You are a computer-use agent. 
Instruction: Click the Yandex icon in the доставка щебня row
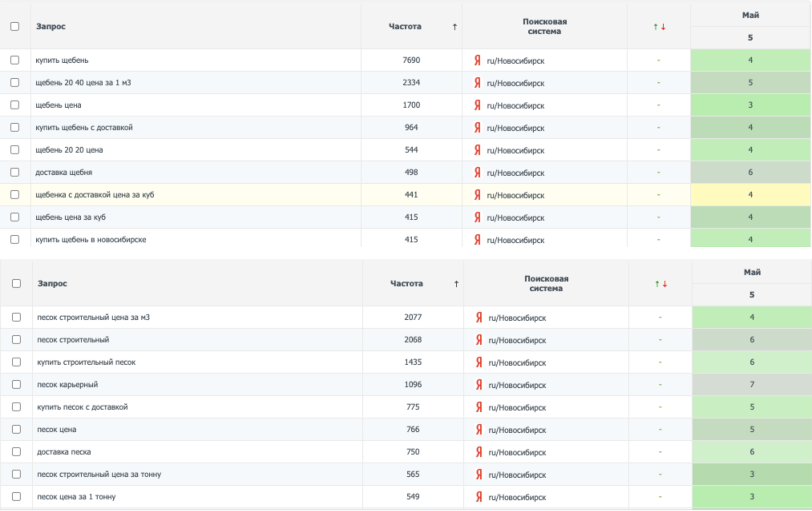coord(477,172)
